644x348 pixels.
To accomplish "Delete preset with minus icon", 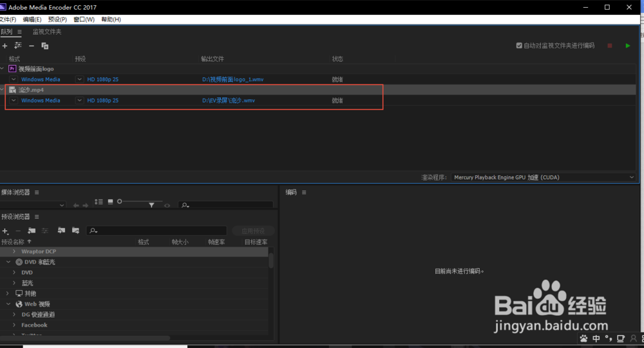I will point(18,231).
